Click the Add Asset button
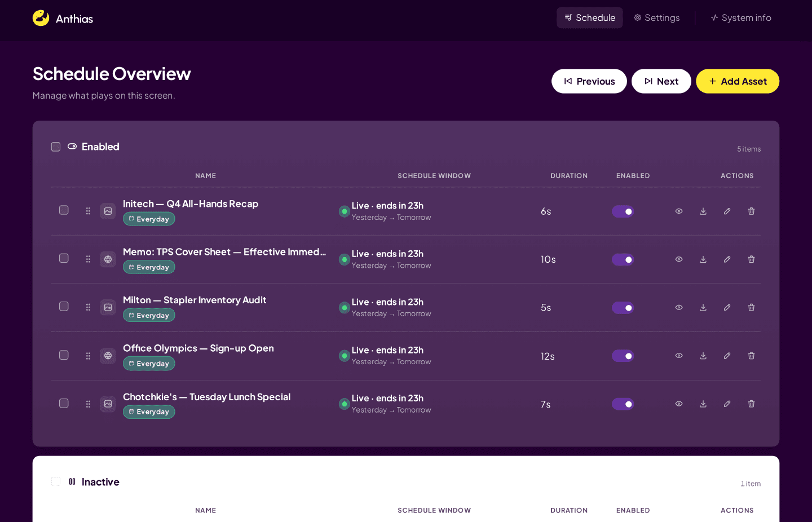The image size is (812, 522). 738,81
